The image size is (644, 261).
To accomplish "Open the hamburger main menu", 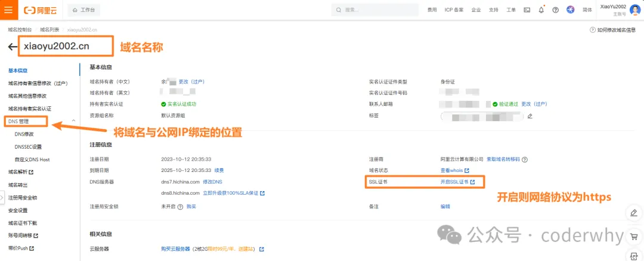I will point(8,10).
